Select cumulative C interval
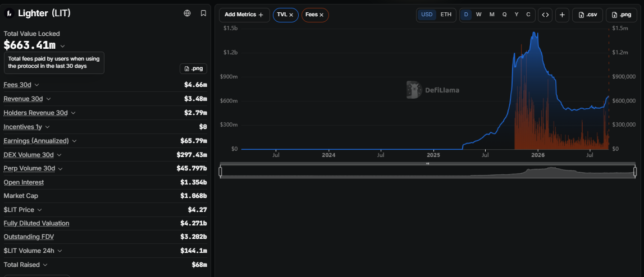This screenshot has width=644, height=277. [528, 15]
